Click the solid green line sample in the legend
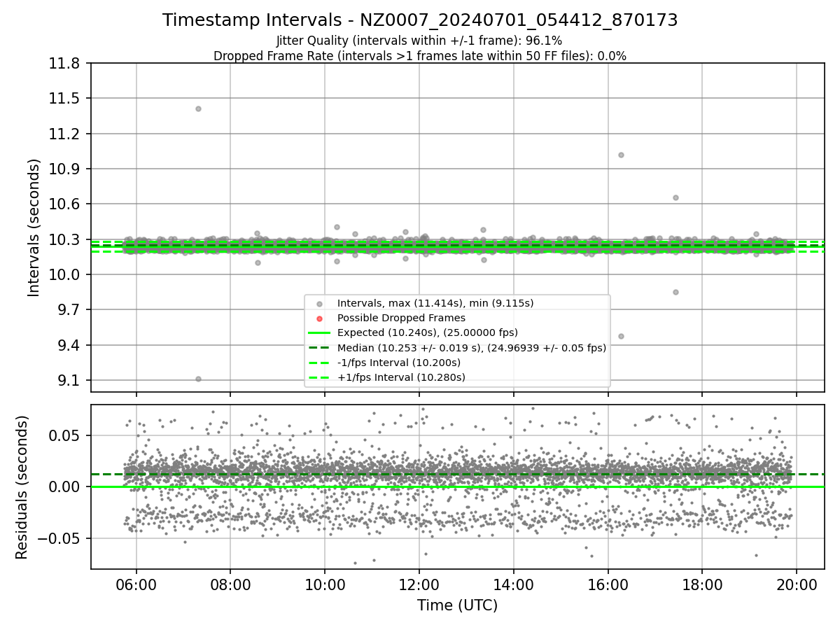The height and width of the screenshot is (630, 840). point(319,333)
